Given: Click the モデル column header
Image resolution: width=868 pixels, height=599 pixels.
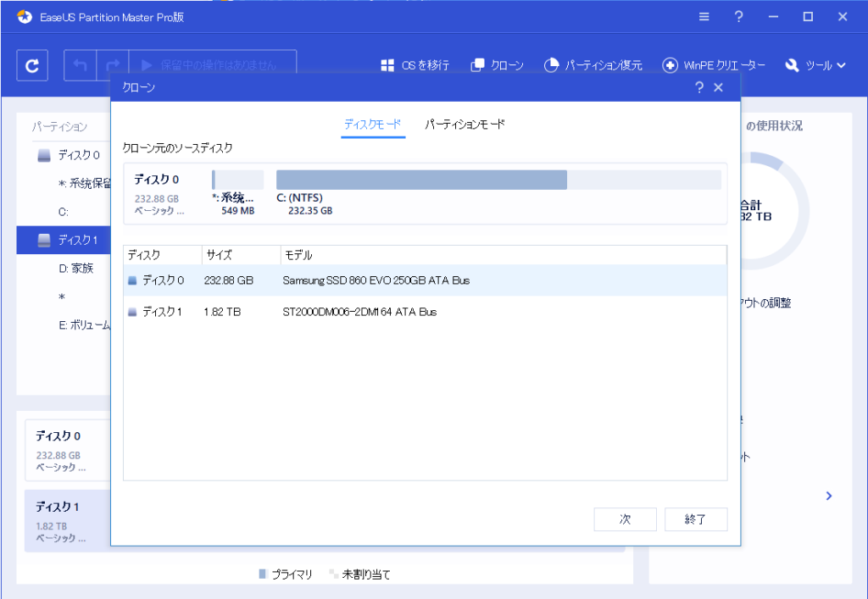Looking at the screenshot, I should click(504, 255).
